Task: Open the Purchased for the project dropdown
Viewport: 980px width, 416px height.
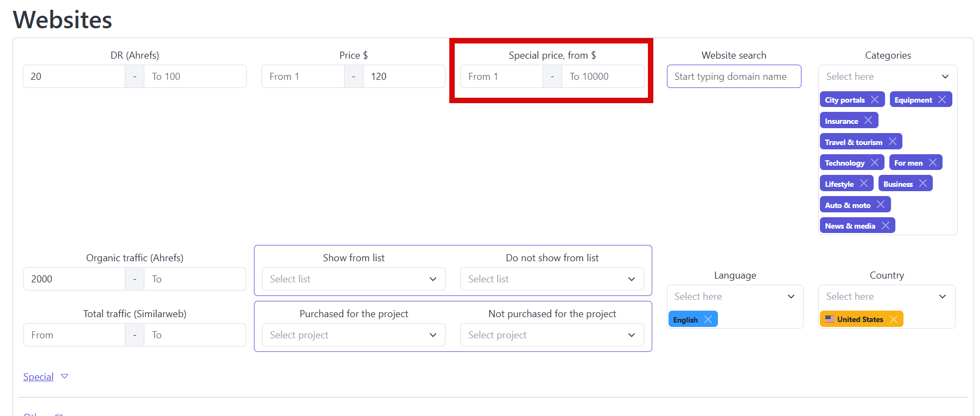Action: [353, 335]
